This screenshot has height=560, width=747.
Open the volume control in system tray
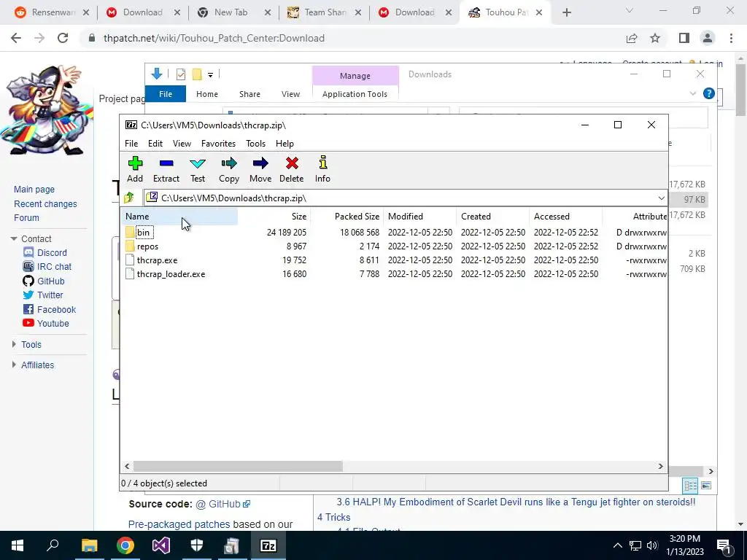tap(651, 545)
